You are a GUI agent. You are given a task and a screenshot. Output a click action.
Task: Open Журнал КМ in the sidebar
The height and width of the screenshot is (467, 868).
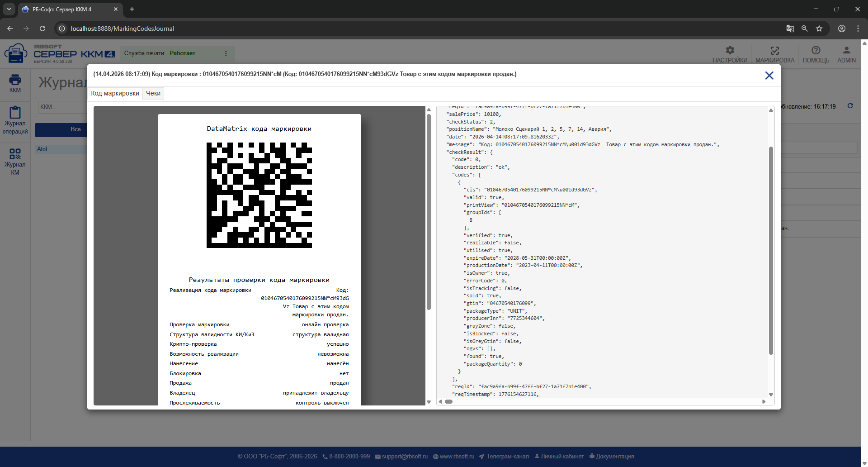click(x=15, y=162)
